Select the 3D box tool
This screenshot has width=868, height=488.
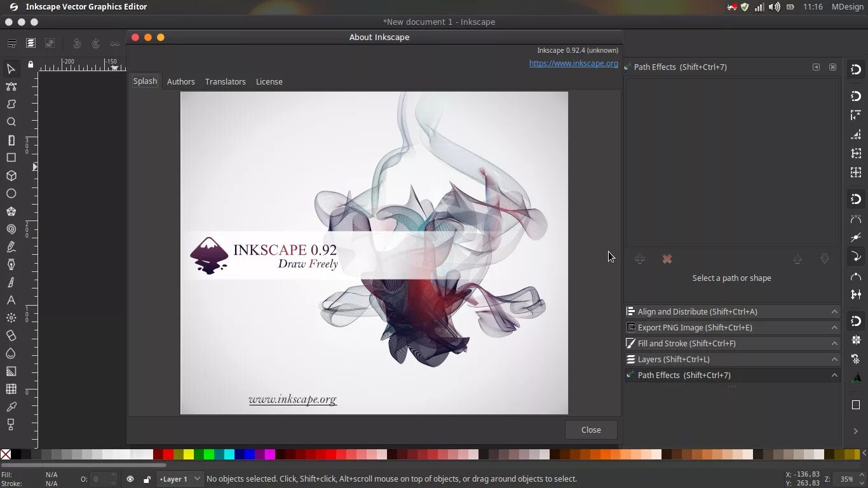click(11, 175)
